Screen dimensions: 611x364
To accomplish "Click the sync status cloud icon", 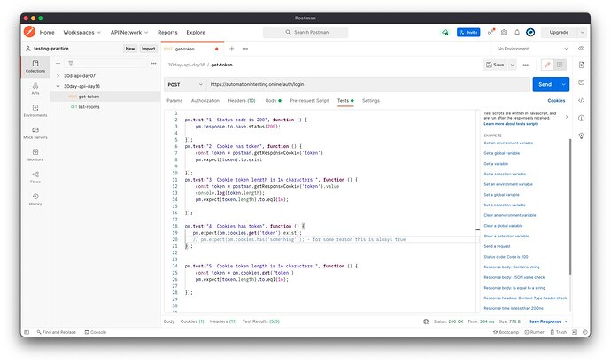I will click(445, 33).
